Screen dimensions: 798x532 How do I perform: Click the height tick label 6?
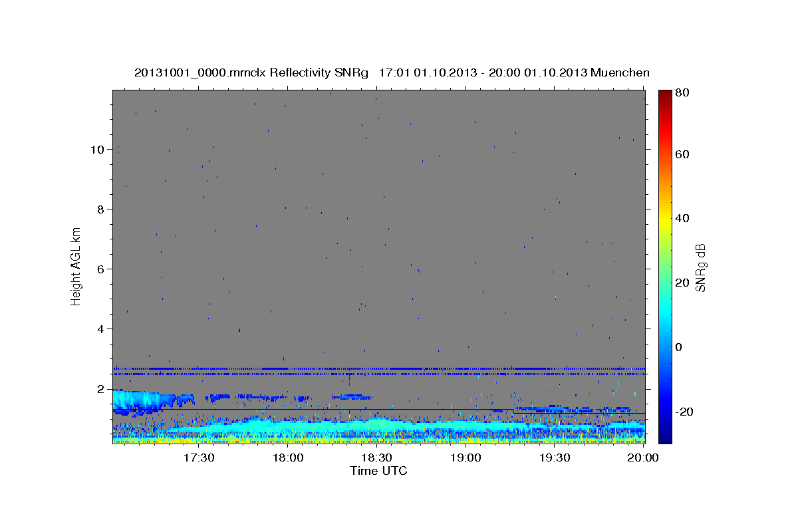[101, 269]
